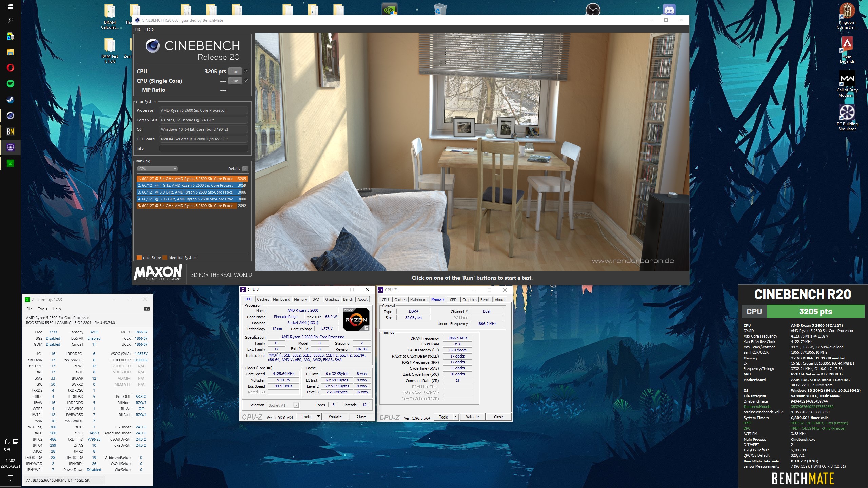Click the Info field in Your System
Viewport: 868px width, 488px height.
click(203, 148)
